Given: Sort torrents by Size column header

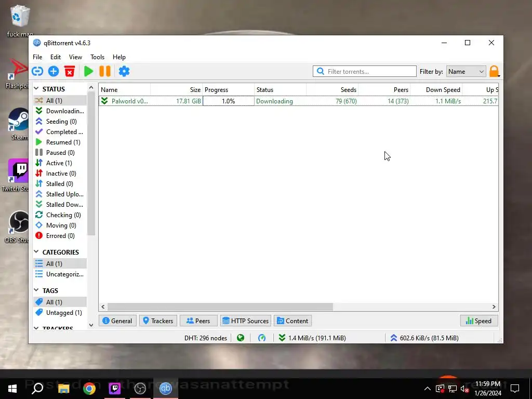Looking at the screenshot, I should click(x=177, y=89).
